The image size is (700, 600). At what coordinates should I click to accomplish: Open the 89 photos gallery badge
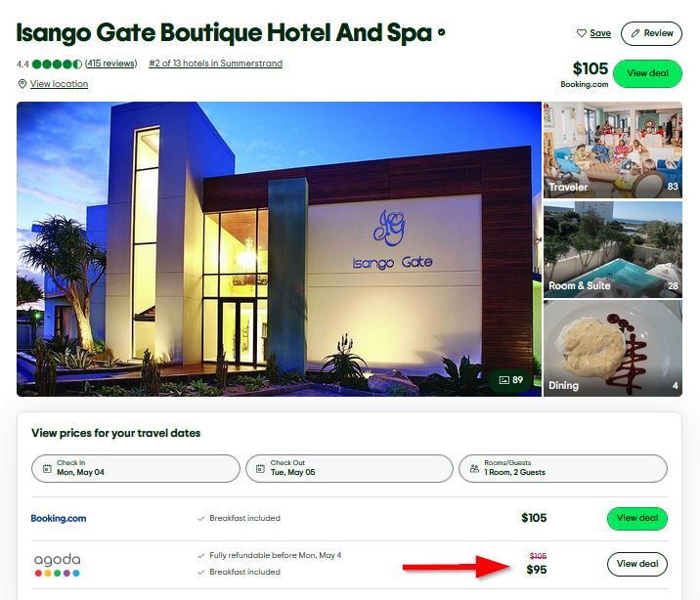point(511,380)
